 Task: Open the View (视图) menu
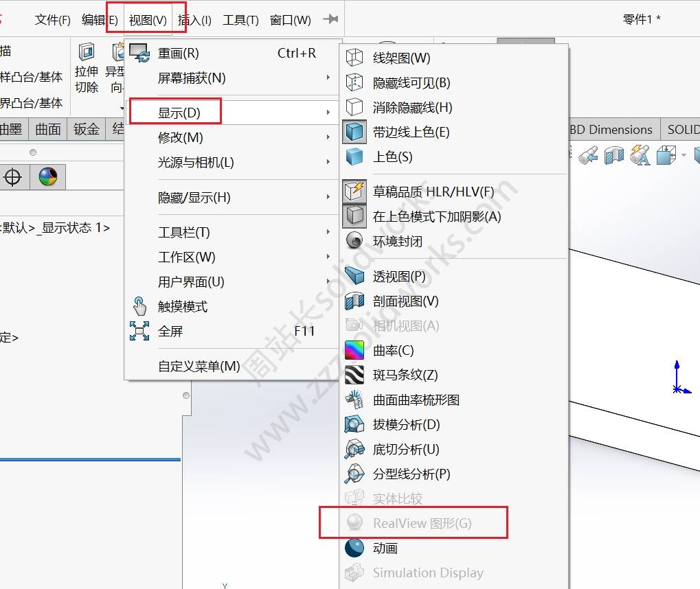click(x=148, y=20)
